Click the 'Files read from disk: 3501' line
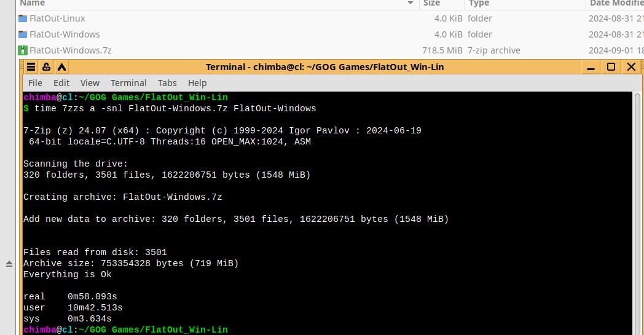The height and width of the screenshot is (335, 644). coord(95,253)
